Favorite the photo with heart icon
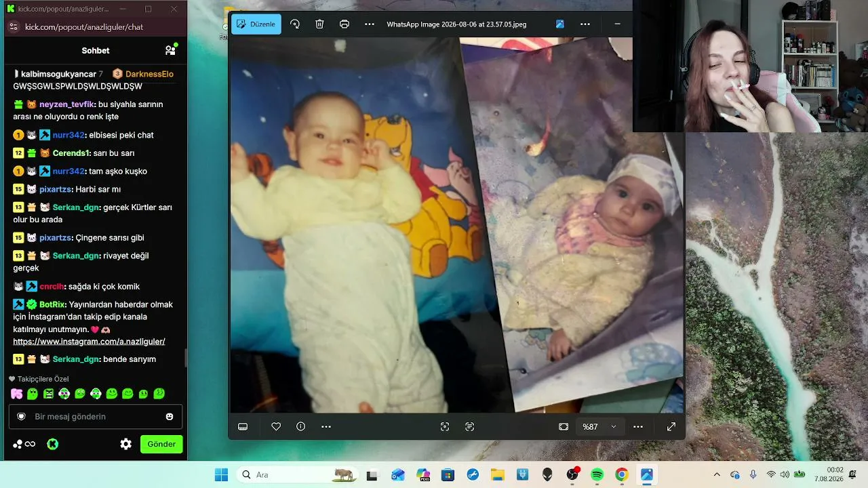Viewport: 868px width, 488px height. pos(276,426)
